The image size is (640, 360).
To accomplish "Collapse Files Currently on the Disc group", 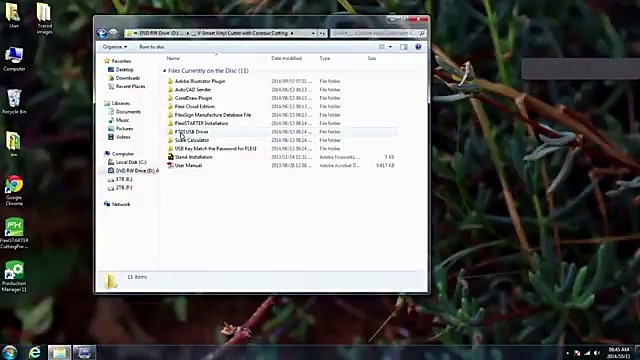I will tap(164, 71).
